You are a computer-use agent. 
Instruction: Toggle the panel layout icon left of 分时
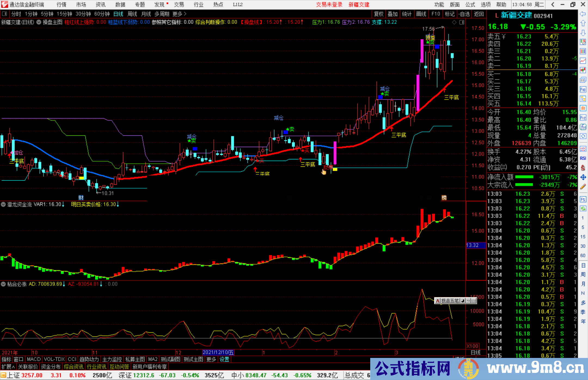[5, 14]
